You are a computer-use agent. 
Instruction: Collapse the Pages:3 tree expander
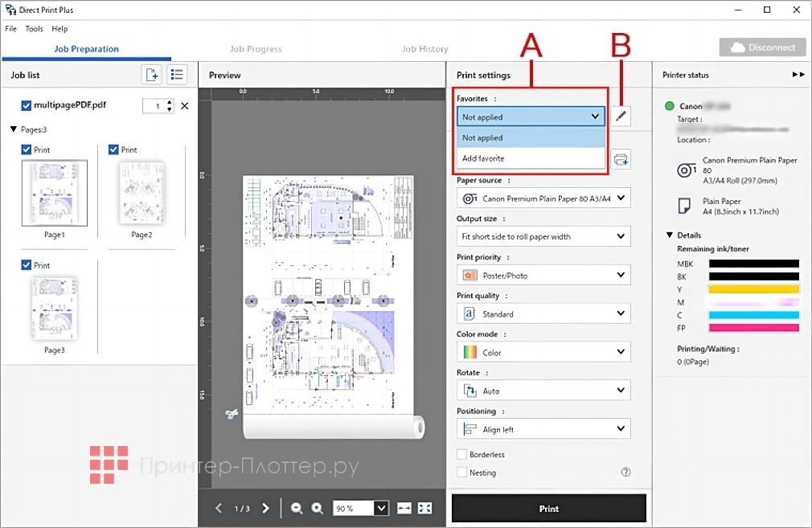pos(14,129)
